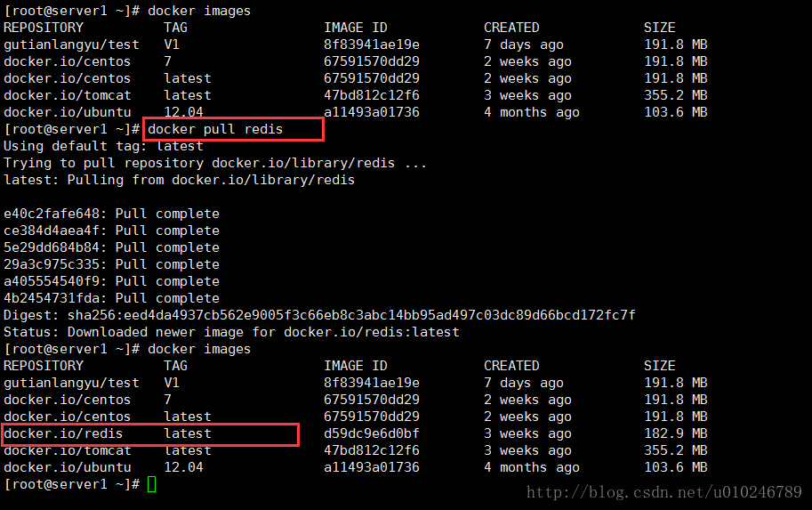Click the "Trying to pull repository docker.io/library/redis" line
Screen dimensions: 812x510
tap(215, 163)
